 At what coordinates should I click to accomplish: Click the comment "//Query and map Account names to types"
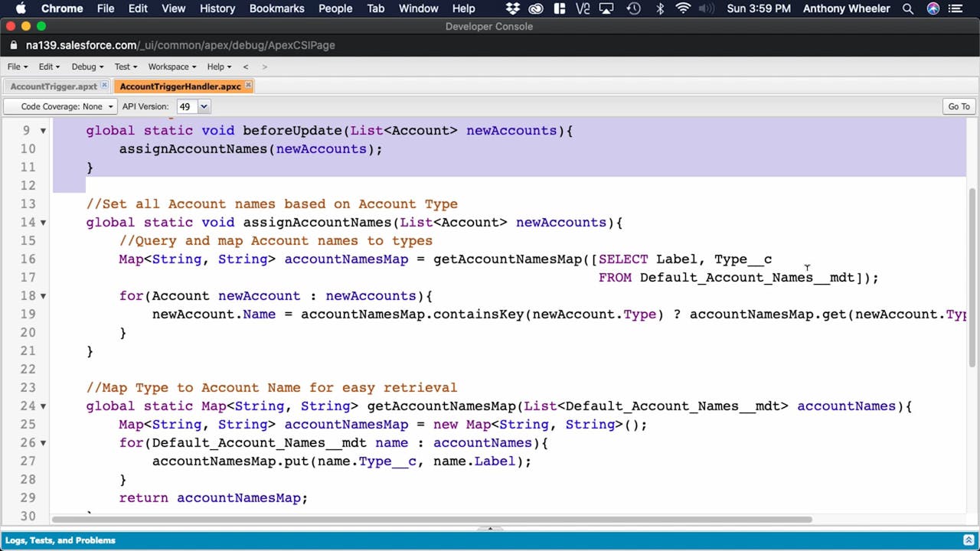276,241
